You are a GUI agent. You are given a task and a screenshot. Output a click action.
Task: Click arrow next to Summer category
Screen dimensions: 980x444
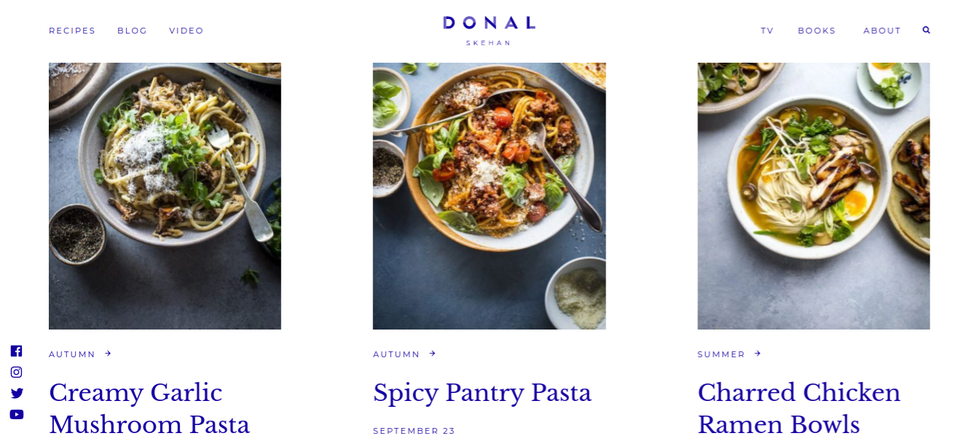(758, 354)
